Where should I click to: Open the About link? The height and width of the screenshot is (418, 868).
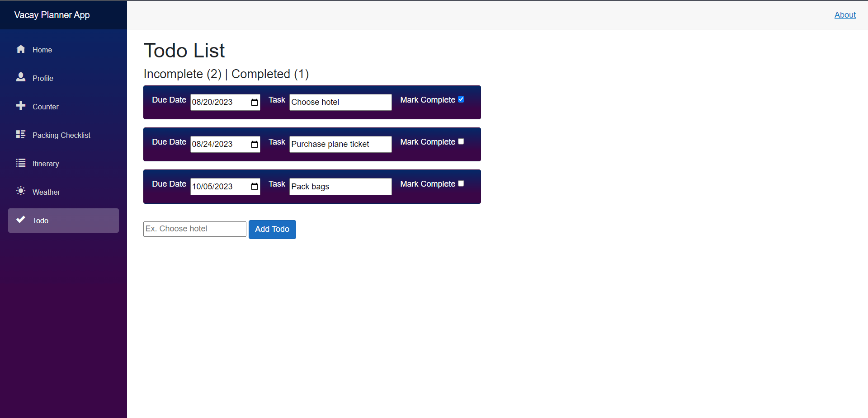pyautogui.click(x=845, y=14)
